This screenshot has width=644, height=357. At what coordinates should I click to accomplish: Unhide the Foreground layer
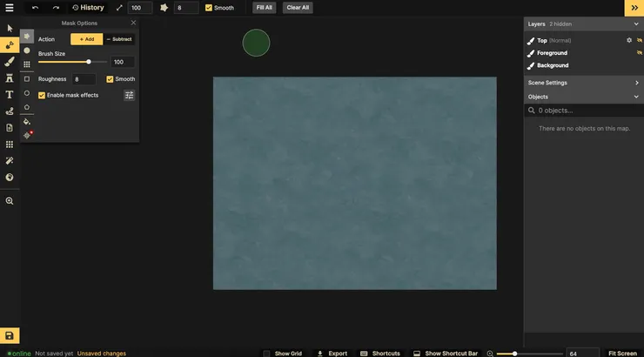coord(640,53)
